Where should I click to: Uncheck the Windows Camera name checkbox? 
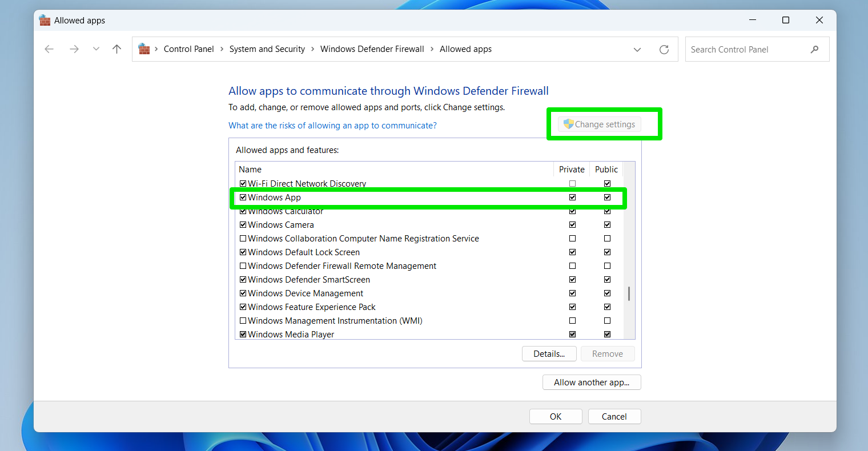(243, 225)
